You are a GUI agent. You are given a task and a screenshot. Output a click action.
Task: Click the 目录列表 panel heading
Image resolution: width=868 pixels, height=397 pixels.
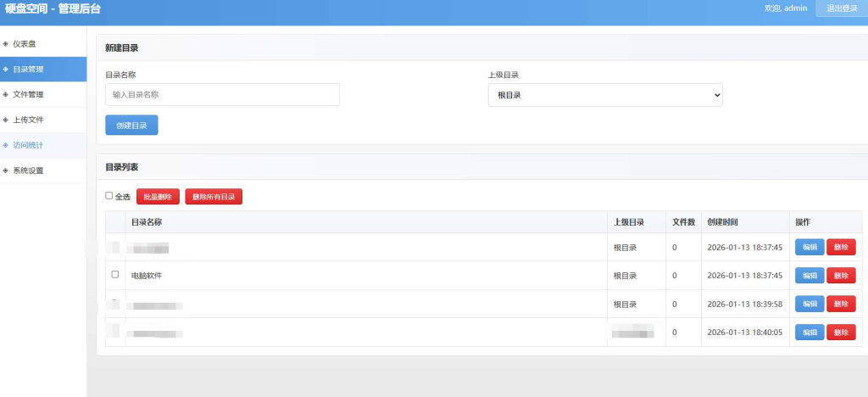click(x=122, y=166)
